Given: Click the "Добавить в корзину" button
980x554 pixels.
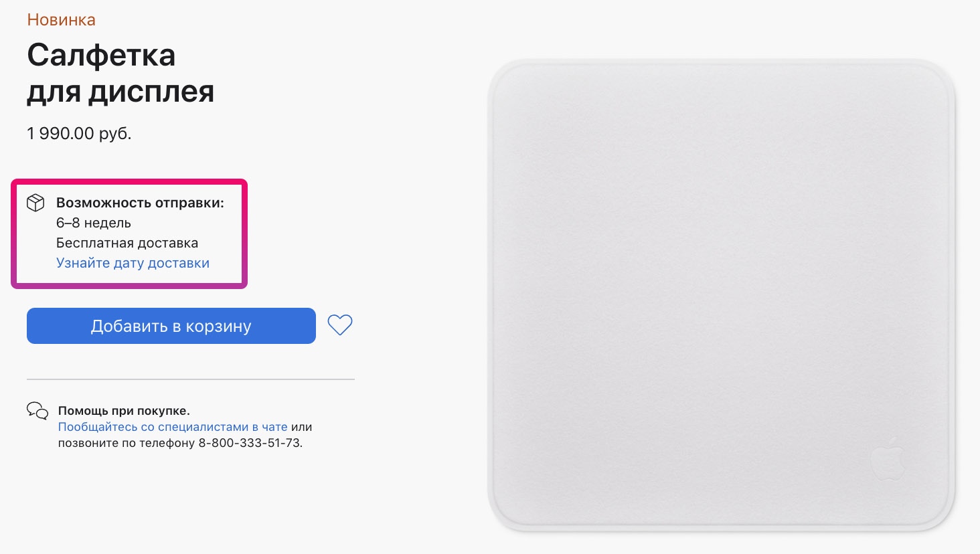Looking at the screenshot, I should 171,326.
